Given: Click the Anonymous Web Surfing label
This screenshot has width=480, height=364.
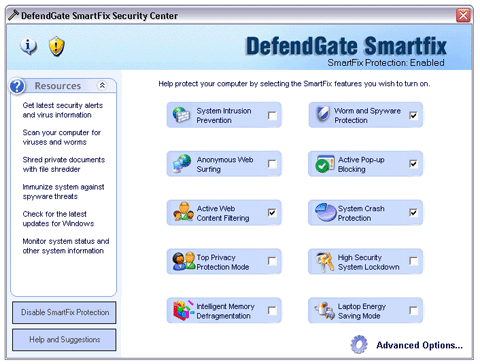Looking at the screenshot, I should (x=225, y=164).
